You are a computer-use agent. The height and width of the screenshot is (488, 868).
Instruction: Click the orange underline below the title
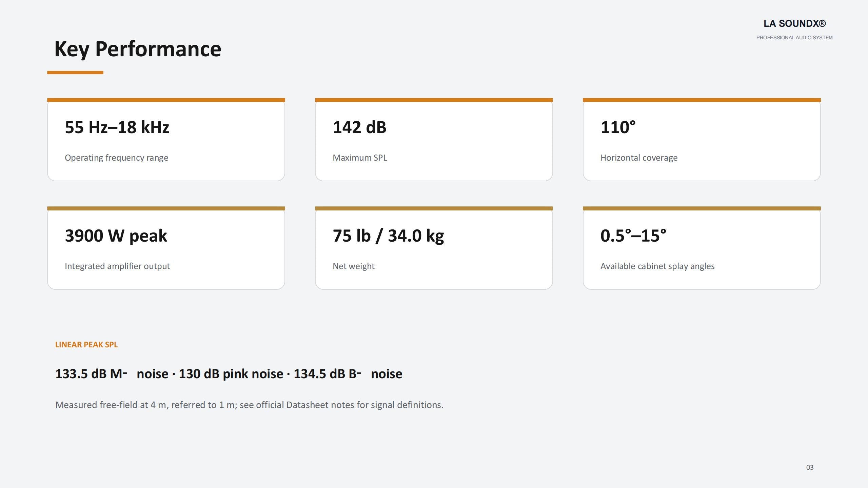[75, 73]
